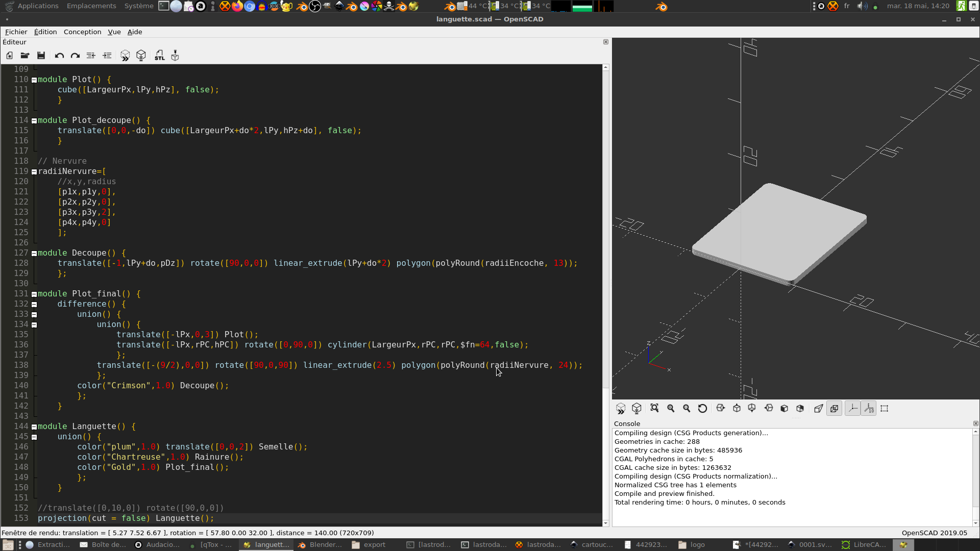Image resolution: width=980 pixels, height=551 pixels.
Task: Render the design from editor toolbar
Action: (x=141, y=56)
